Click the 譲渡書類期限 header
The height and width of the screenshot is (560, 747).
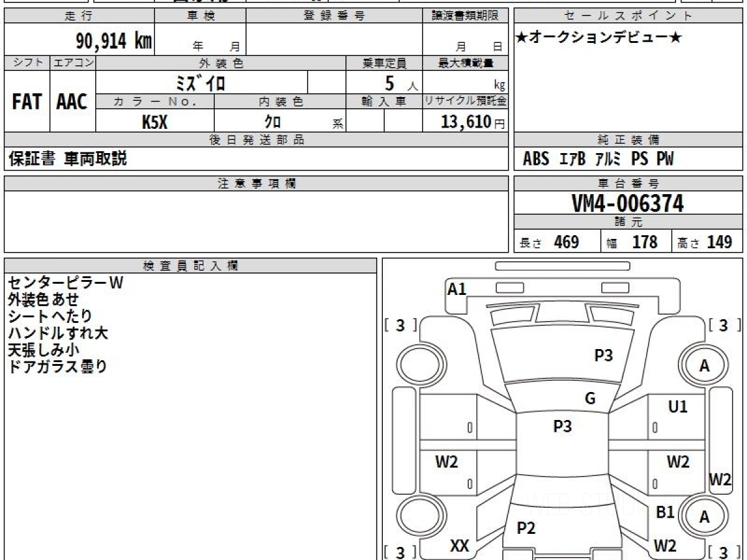pos(465,16)
